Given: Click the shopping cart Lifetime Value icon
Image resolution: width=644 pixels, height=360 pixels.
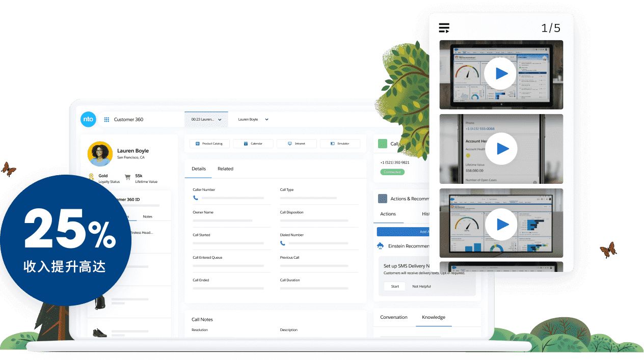Looking at the screenshot, I should [127, 177].
